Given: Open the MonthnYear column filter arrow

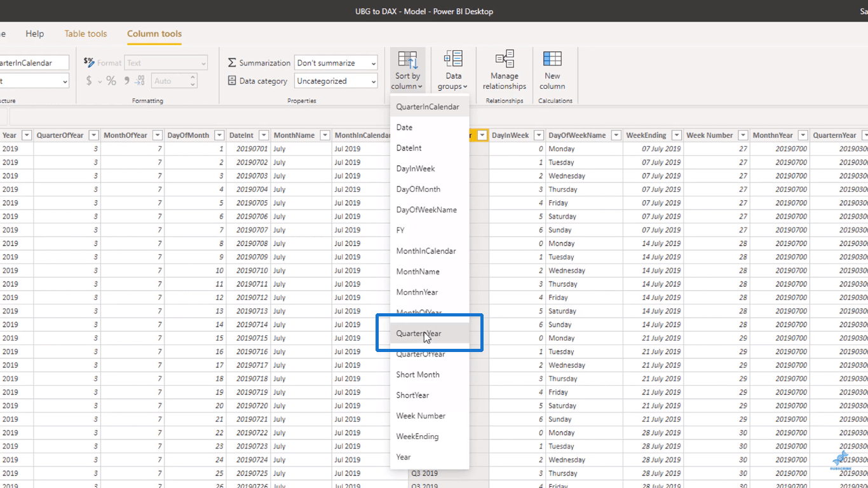Looking at the screenshot, I should tap(803, 135).
